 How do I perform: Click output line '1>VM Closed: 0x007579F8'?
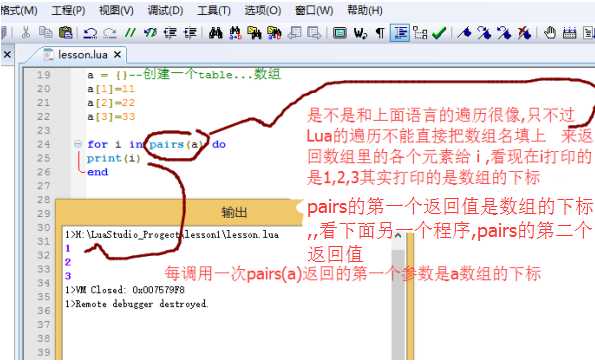coord(125,290)
